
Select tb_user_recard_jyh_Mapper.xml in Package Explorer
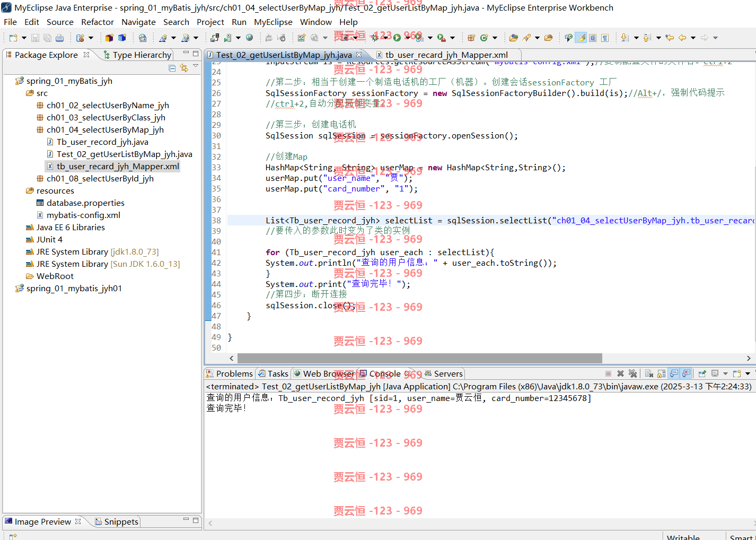(118, 166)
